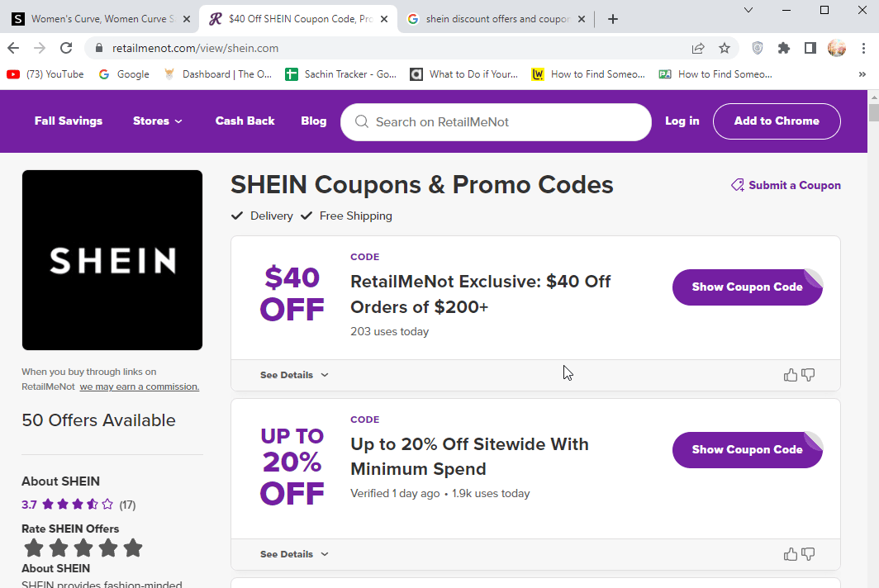Toggle the Free Shipping filter checkmark
Image resolution: width=879 pixels, height=588 pixels.
point(306,216)
